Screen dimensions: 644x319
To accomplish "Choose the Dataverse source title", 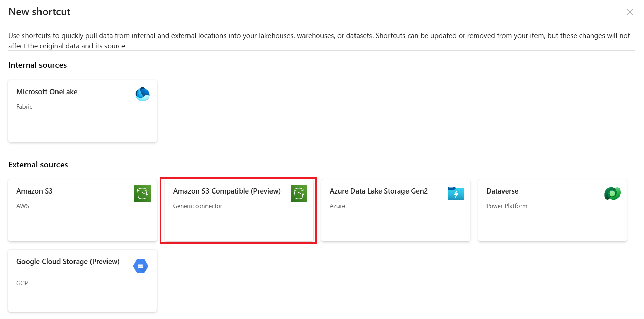I will click(502, 191).
